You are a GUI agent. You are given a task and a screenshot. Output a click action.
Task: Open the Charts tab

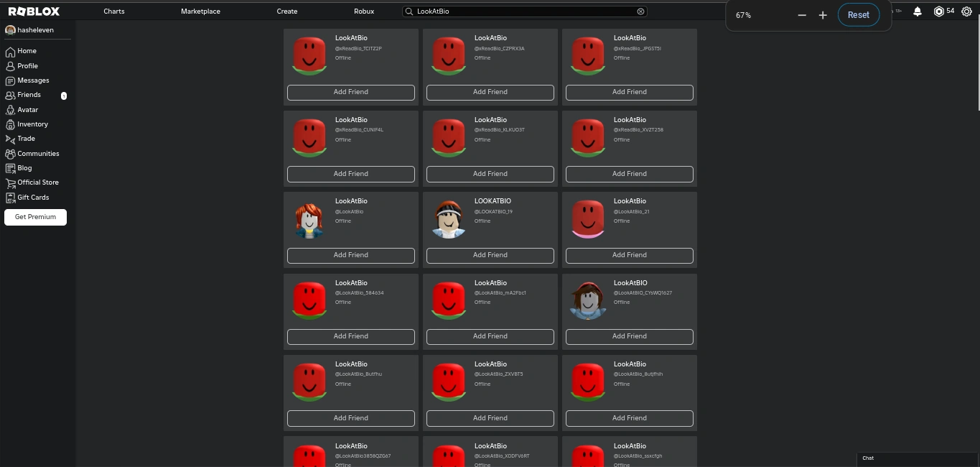pyautogui.click(x=114, y=11)
